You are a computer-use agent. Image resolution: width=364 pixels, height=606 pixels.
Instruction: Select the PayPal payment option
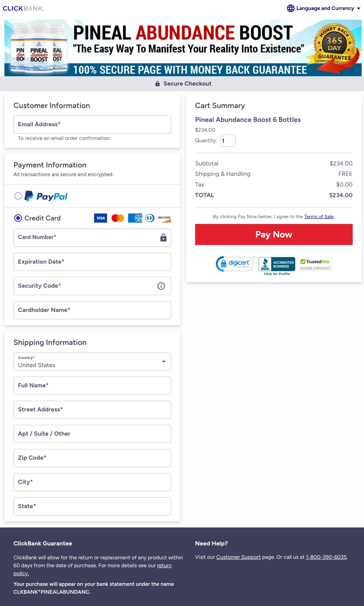pyautogui.click(x=18, y=196)
